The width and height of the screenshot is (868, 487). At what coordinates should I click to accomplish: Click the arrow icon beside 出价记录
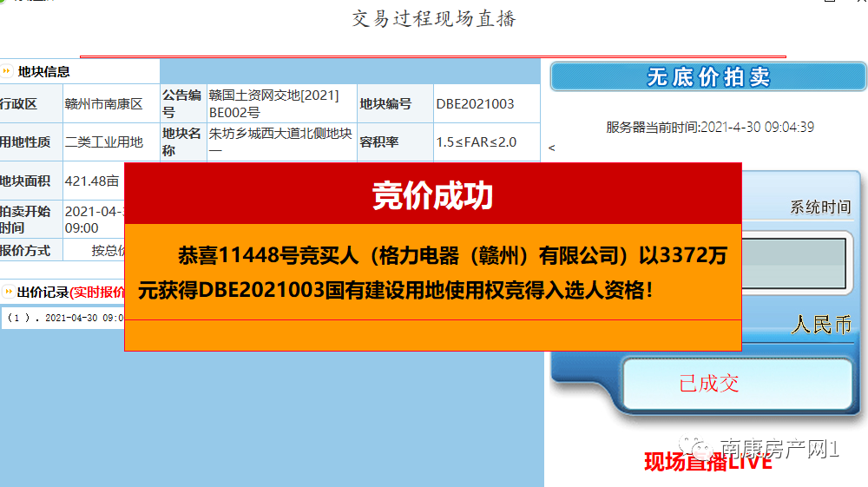(7, 293)
